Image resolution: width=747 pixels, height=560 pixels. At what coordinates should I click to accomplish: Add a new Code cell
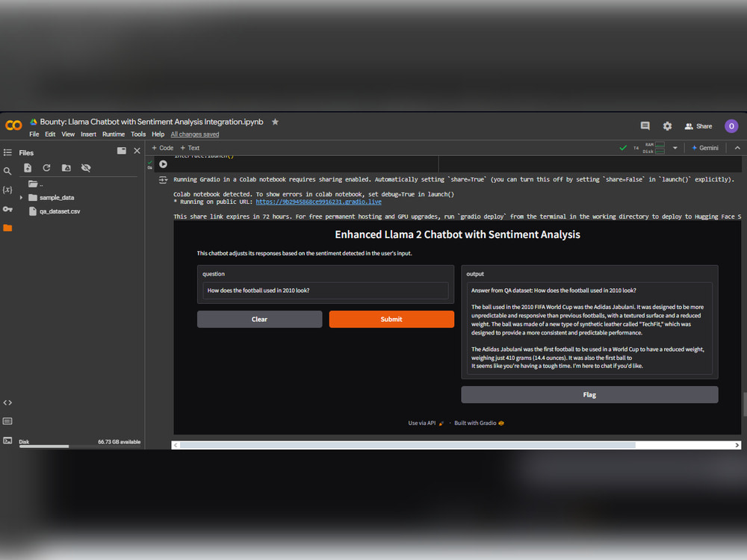tap(162, 148)
